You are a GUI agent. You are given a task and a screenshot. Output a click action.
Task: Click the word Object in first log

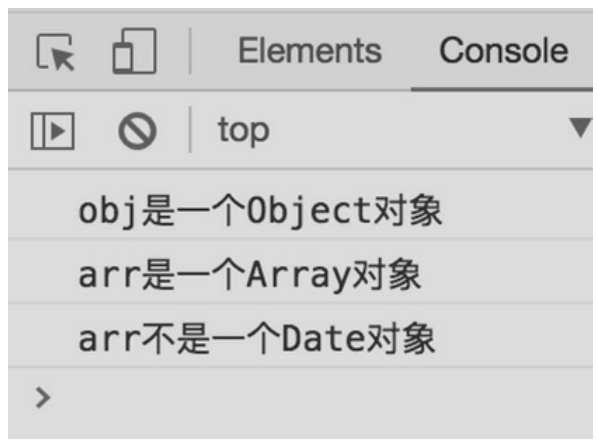[309, 211]
